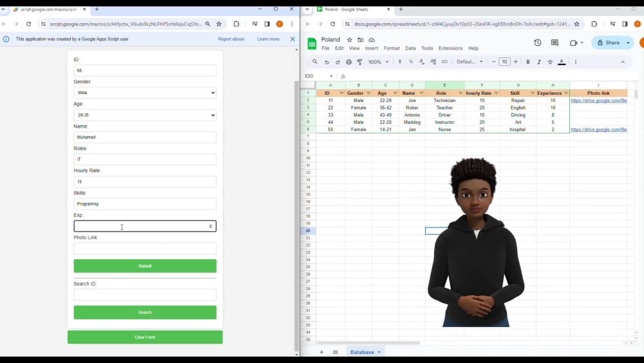The width and height of the screenshot is (644, 363).
Task: Increase decimal places
Action: tap(433, 62)
